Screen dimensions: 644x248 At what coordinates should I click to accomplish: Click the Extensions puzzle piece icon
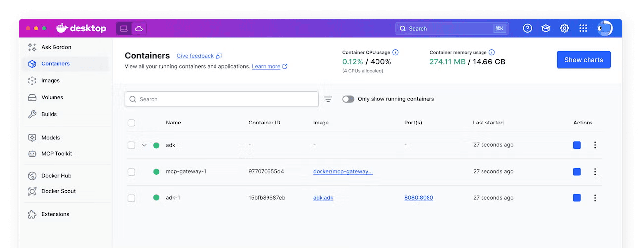pyautogui.click(x=32, y=214)
